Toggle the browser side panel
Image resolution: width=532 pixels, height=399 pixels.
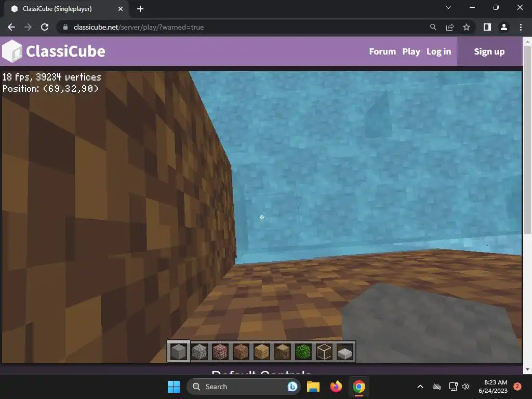click(487, 27)
